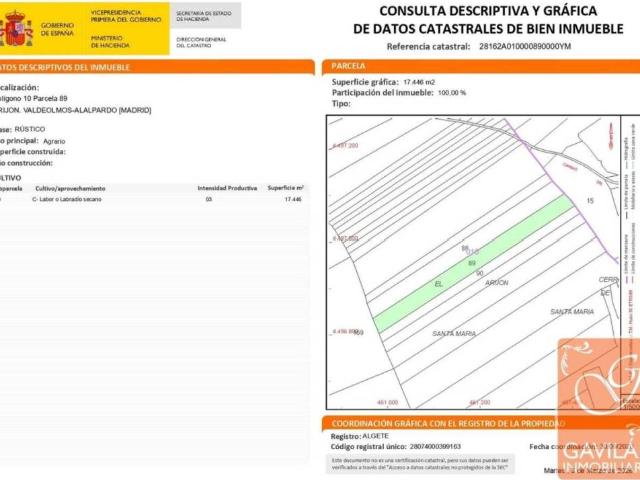Click parcel number 88 label on the map
The image size is (640, 480).
click(465, 248)
